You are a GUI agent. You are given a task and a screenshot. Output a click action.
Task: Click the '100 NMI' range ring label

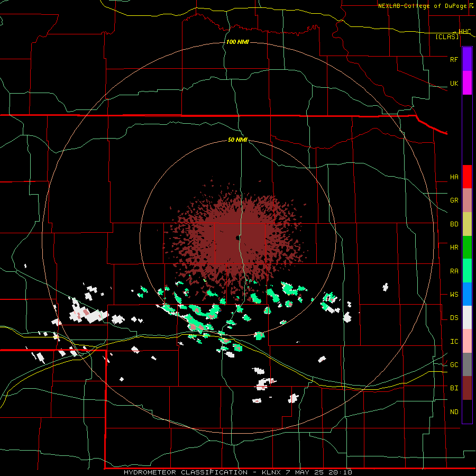(237, 42)
